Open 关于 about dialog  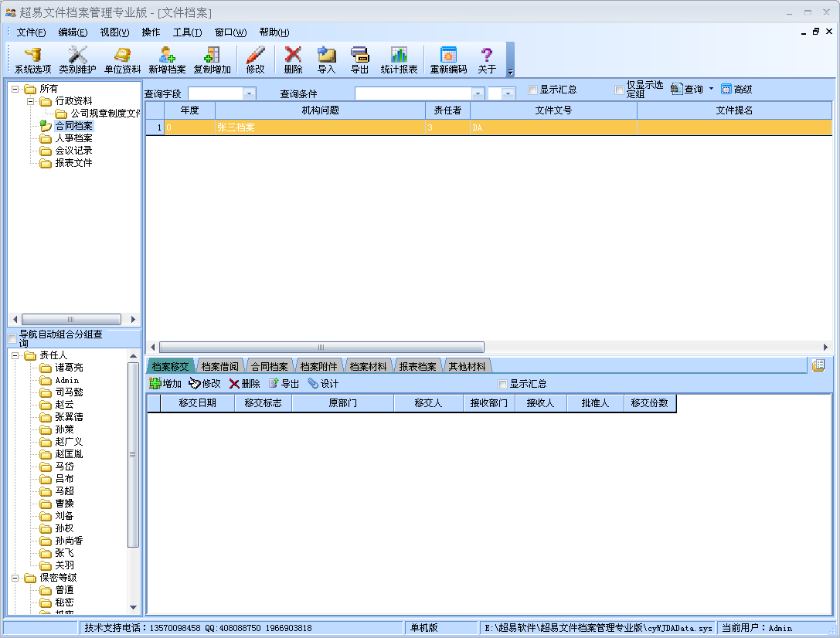487,60
